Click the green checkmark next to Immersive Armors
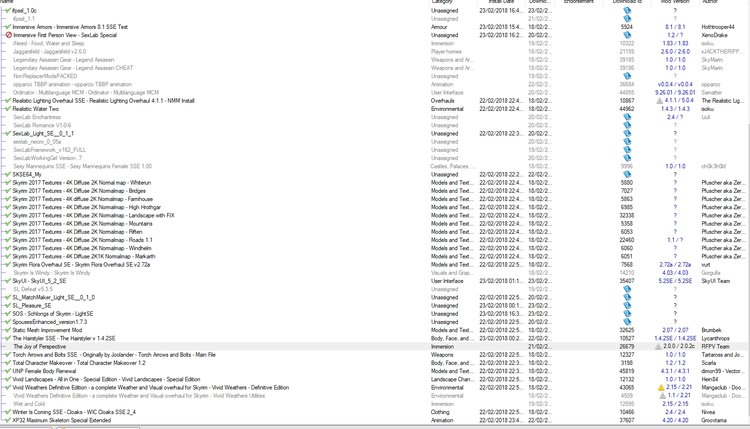Screen dimensions: 750x429 point(8,27)
